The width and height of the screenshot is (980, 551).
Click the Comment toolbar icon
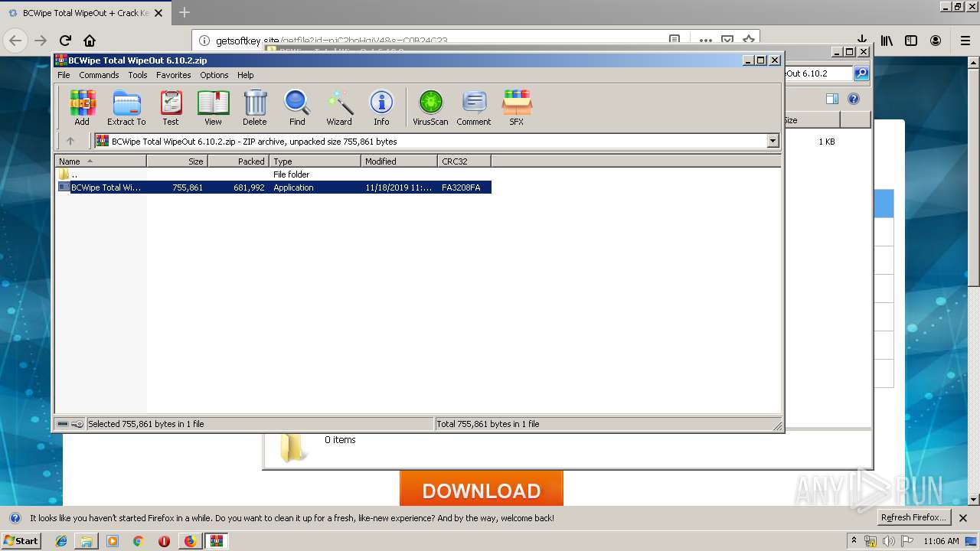[x=474, y=107]
